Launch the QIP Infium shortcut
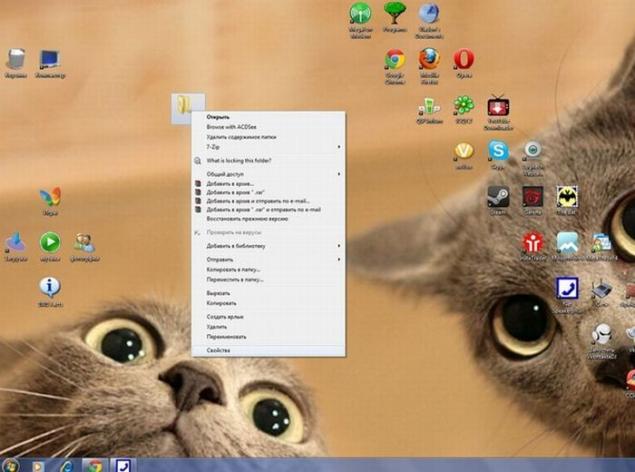 tap(429, 106)
